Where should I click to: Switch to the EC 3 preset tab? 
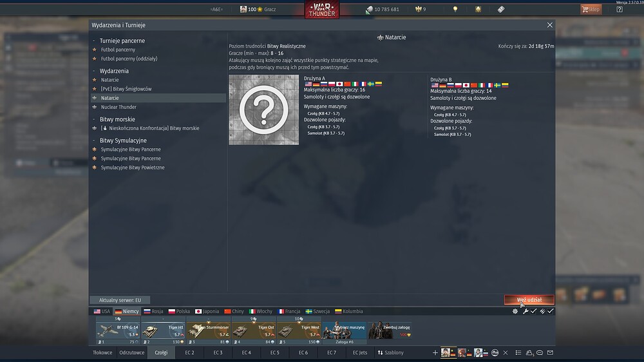pyautogui.click(x=218, y=352)
